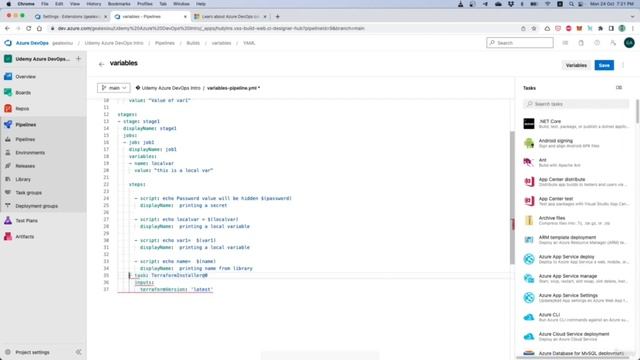This screenshot has width=640, height=360.
Task: Click the editor vertical scrollbar
Action: pyautogui.click(x=512, y=198)
